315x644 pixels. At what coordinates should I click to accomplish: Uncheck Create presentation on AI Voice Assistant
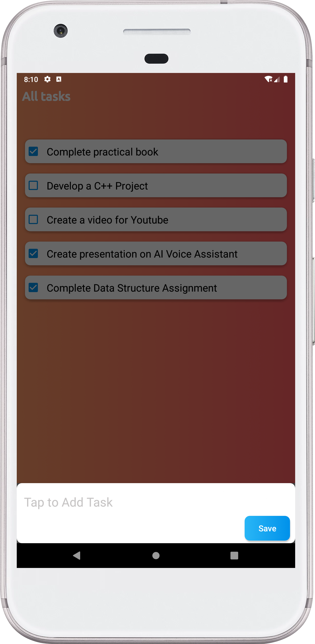[34, 254]
